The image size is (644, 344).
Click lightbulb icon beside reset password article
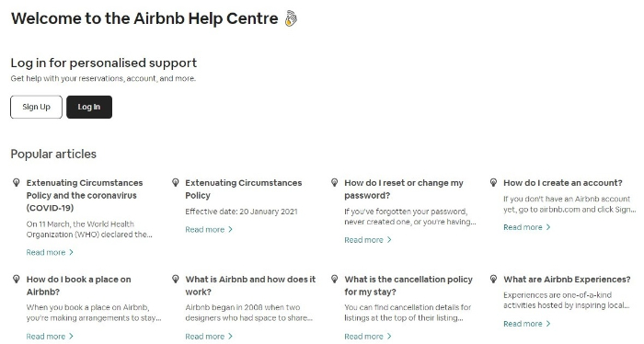pos(334,183)
